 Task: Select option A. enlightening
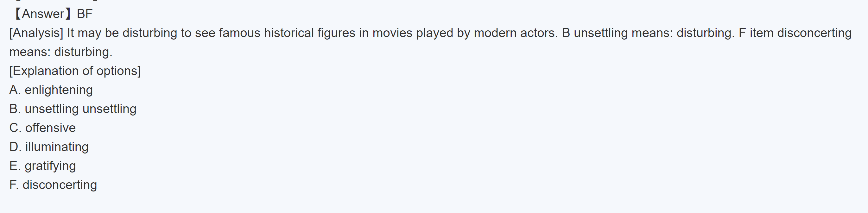pos(51,90)
